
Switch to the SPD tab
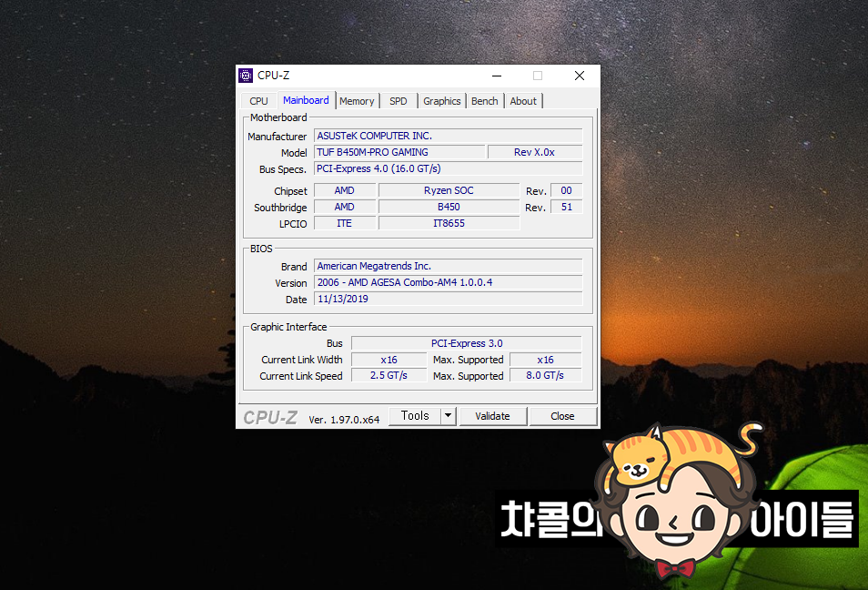click(x=398, y=101)
